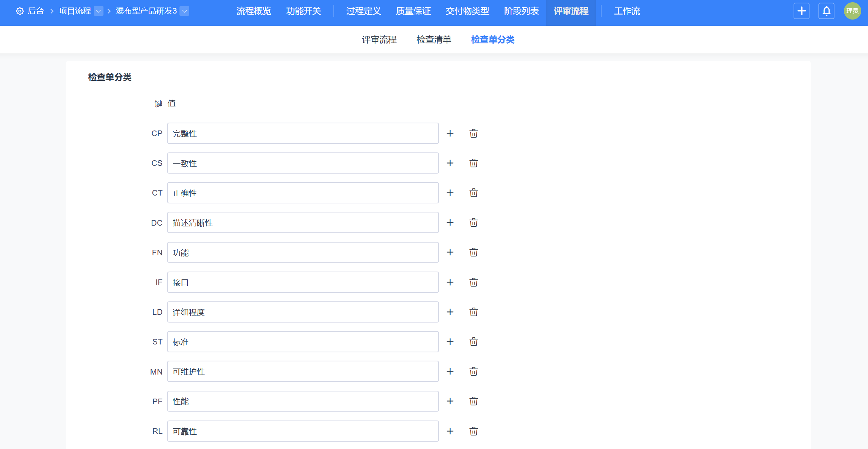Click plus icon next to ST 标准
Viewport: 868px width, 449px height.
click(450, 342)
